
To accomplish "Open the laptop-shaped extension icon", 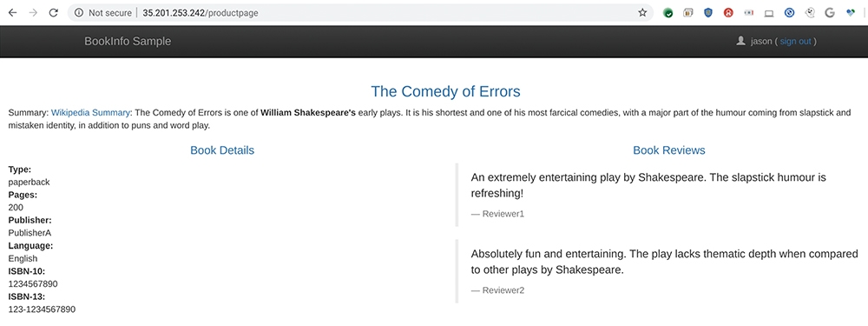I will coord(769,13).
